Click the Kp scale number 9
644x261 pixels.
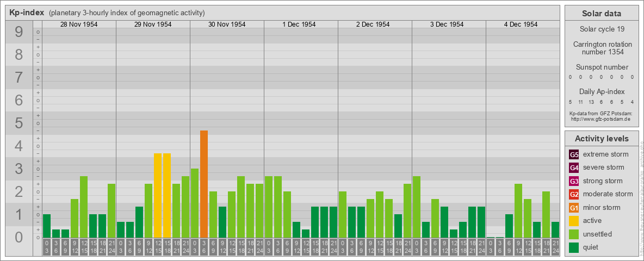(19, 32)
